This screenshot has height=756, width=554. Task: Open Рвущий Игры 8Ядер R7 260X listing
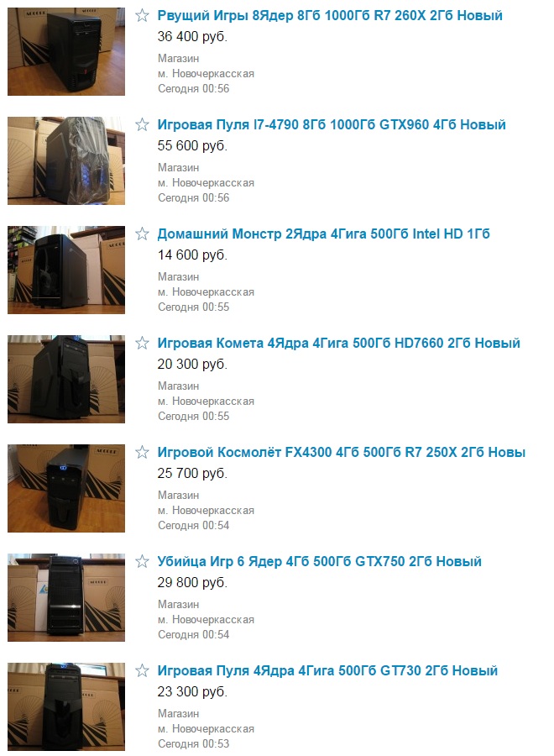pyautogui.click(x=330, y=15)
